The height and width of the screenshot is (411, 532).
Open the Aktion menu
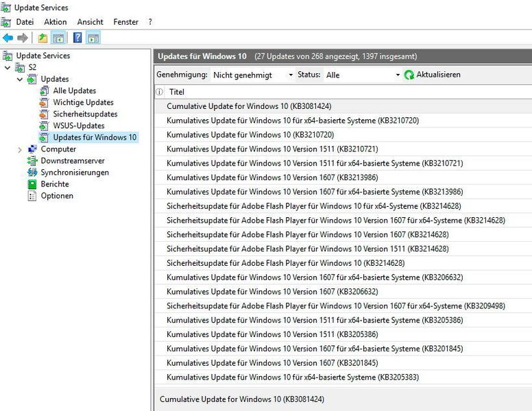56,22
